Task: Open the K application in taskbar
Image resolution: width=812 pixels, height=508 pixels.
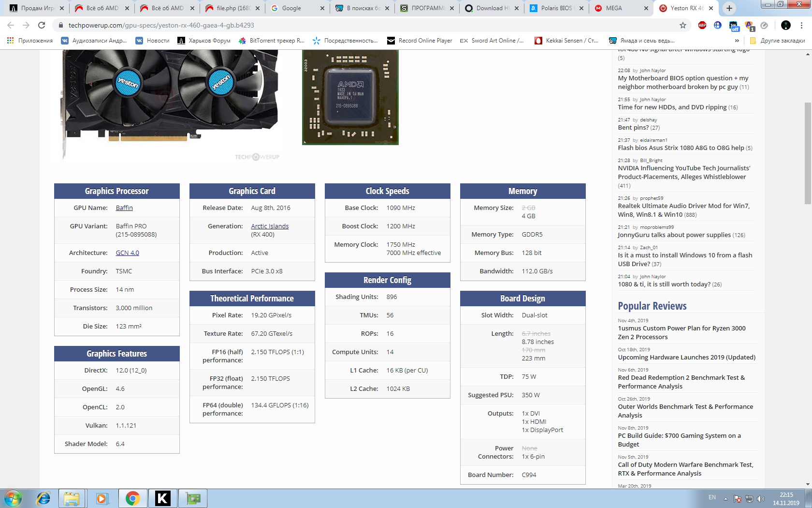Action: (x=163, y=498)
